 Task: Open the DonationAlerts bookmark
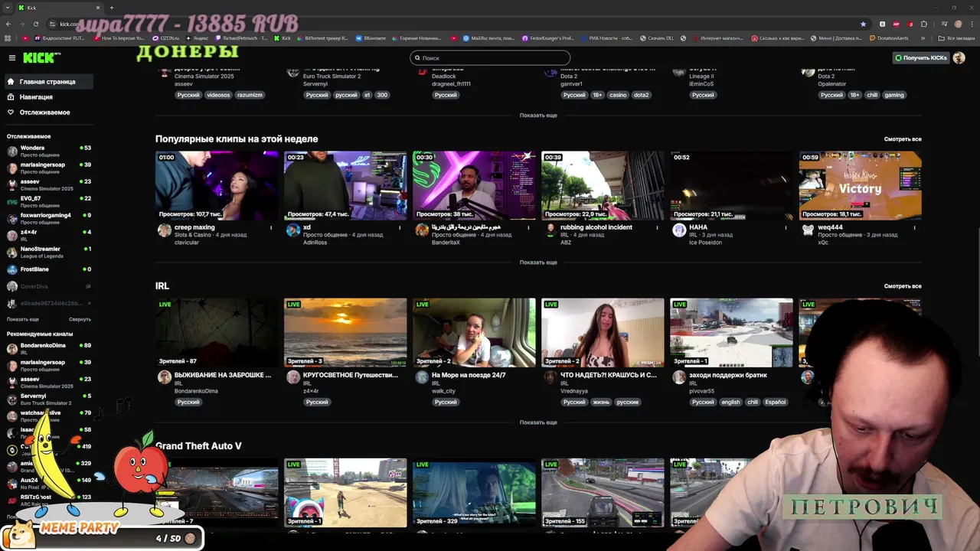[x=888, y=38]
